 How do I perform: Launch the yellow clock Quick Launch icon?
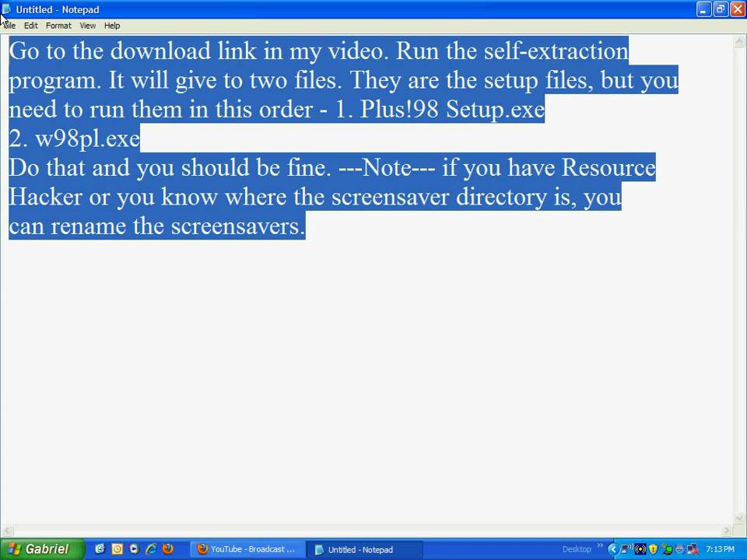coord(117,549)
